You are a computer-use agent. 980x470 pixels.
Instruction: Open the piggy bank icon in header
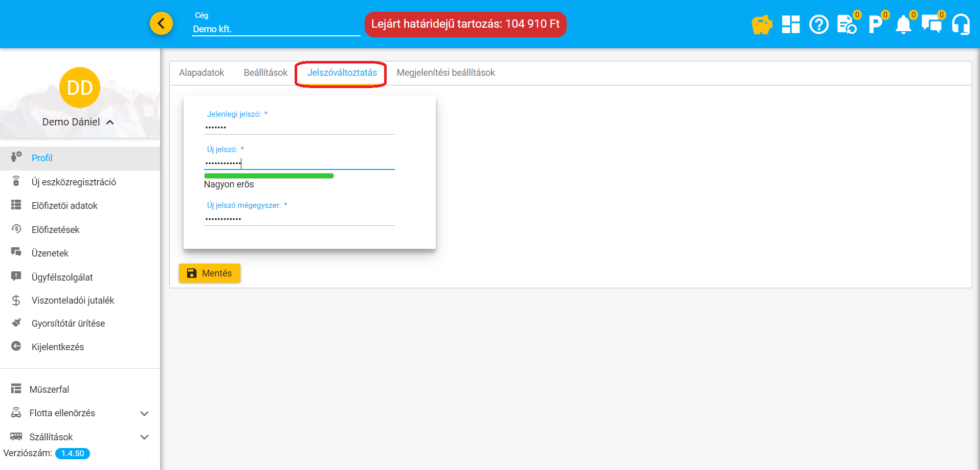(x=762, y=25)
